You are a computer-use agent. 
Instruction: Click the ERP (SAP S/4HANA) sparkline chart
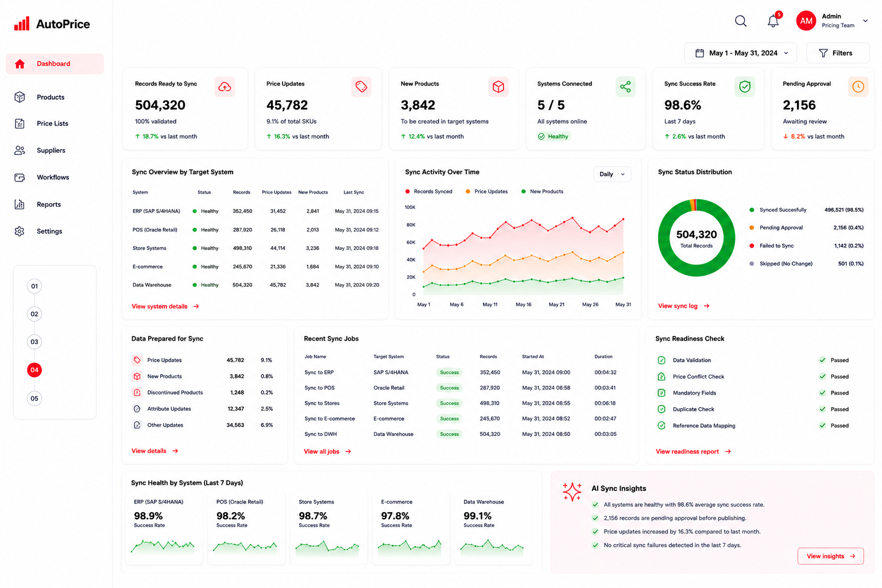tap(163, 546)
